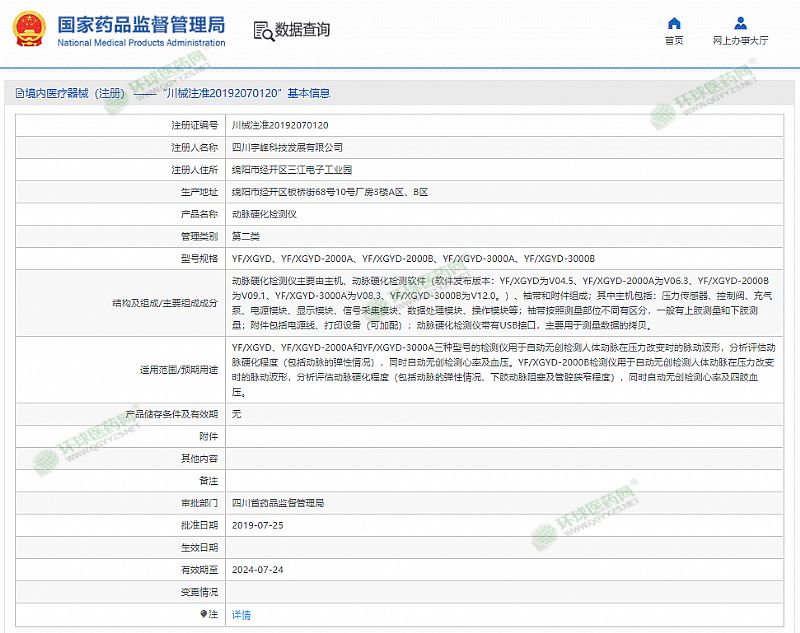Screen dimensions: 800x633
Task: Click approval department 四川省药品监督管理局
Action: 278,502
